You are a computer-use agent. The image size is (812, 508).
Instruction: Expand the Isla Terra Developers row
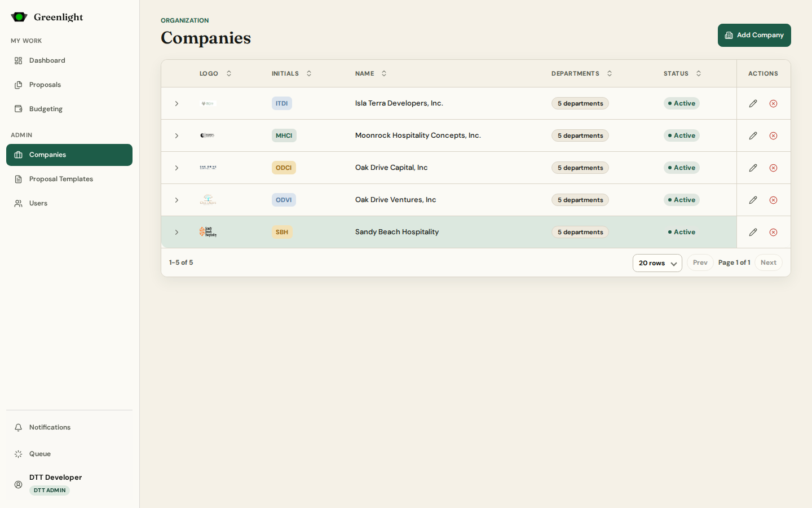pos(176,103)
